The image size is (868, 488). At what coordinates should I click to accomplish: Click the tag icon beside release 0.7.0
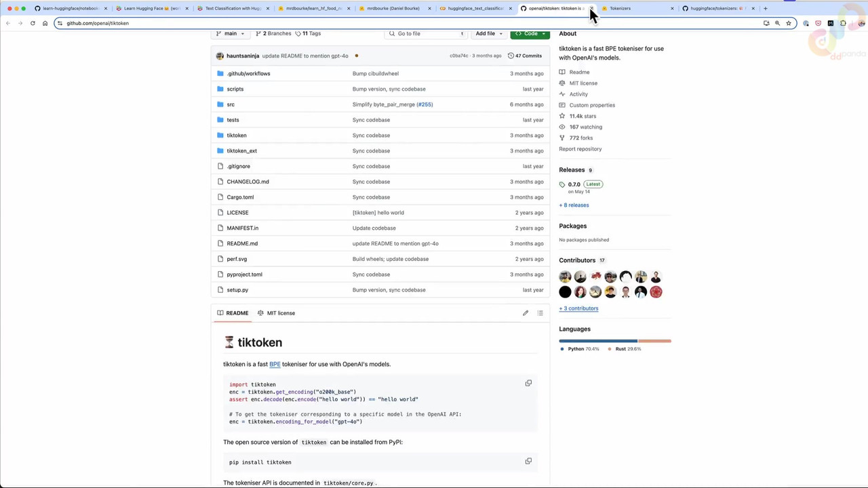tap(562, 184)
